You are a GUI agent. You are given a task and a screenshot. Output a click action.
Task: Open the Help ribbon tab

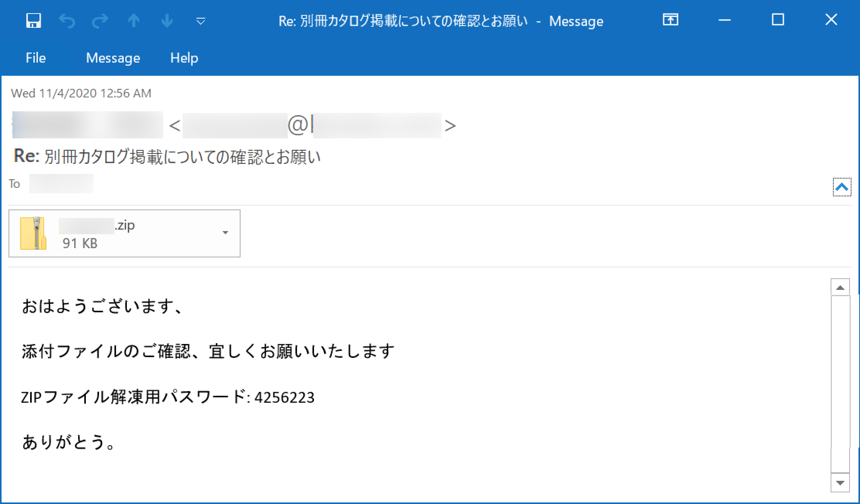184,58
